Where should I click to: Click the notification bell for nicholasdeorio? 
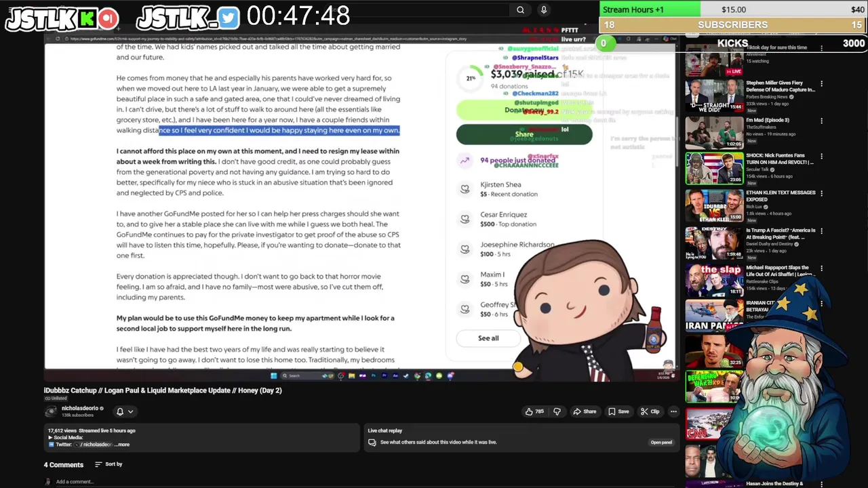point(120,411)
